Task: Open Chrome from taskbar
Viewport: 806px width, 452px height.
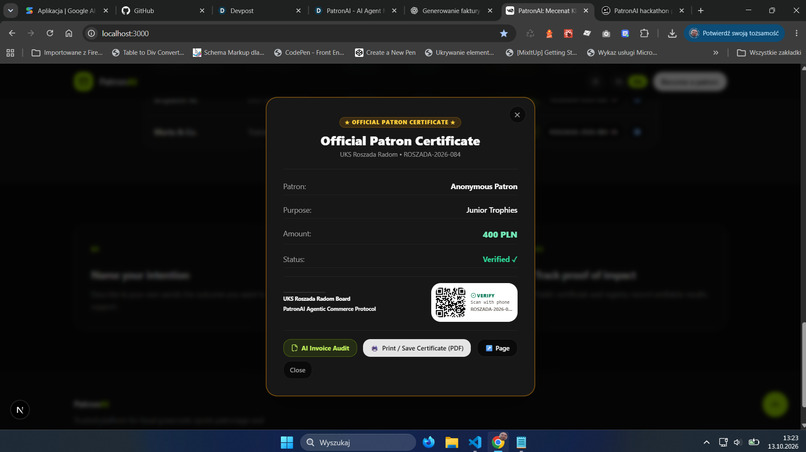Action: [x=498, y=442]
